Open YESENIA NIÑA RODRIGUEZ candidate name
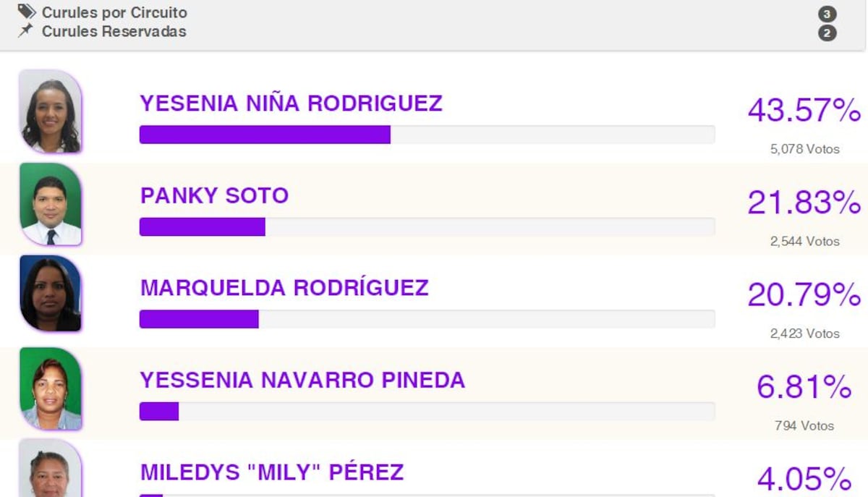 (291, 103)
